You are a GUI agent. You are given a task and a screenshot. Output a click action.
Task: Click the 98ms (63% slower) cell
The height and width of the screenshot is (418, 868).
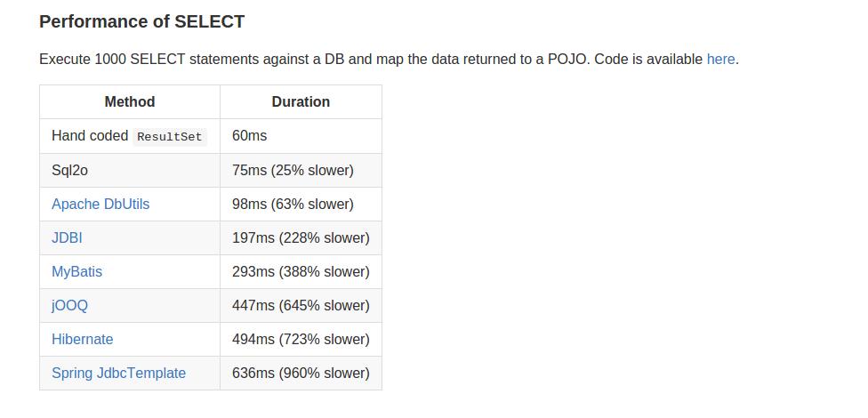[x=301, y=205]
